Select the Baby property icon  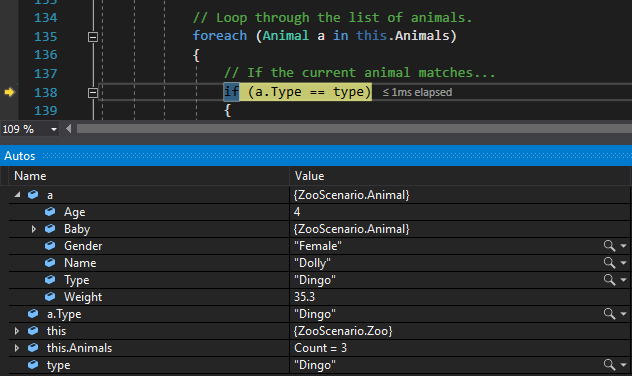50,229
